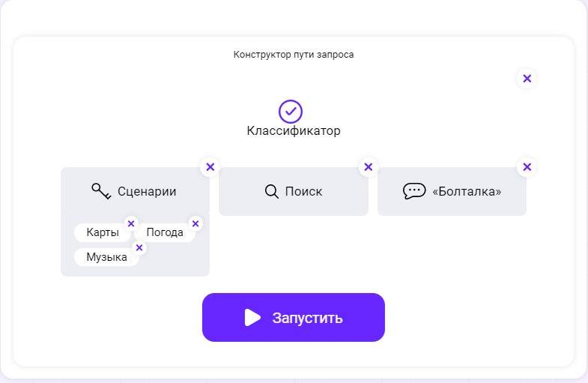
Task: Click the chat bubble icon beside «Болталка»
Action: pos(414,191)
